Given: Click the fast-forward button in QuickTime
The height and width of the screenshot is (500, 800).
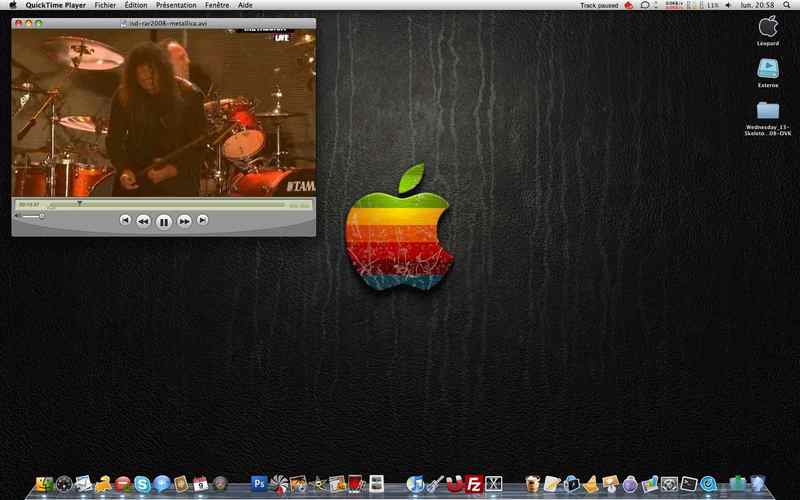Looking at the screenshot, I should click(x=184, y=221).
